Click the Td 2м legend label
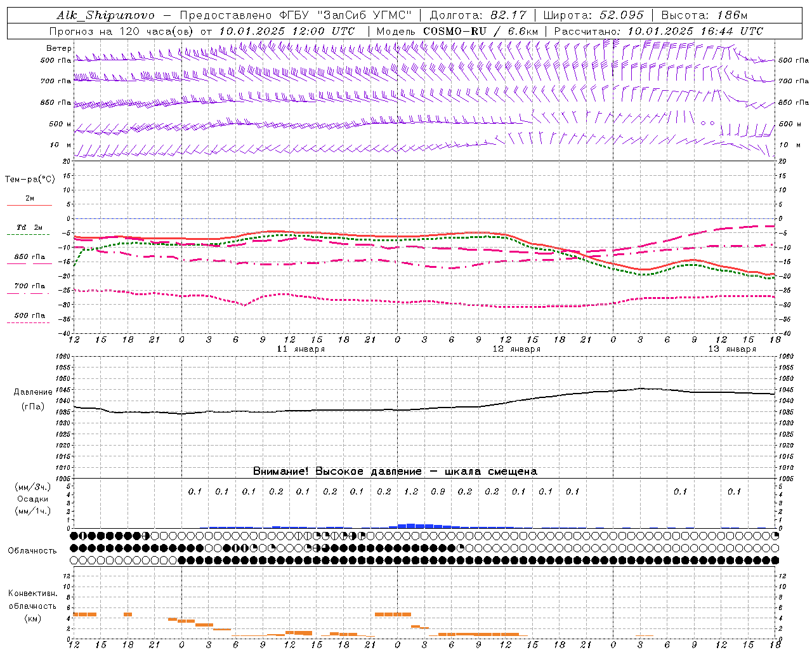812x650 pixels. click(x=30, y=227)
